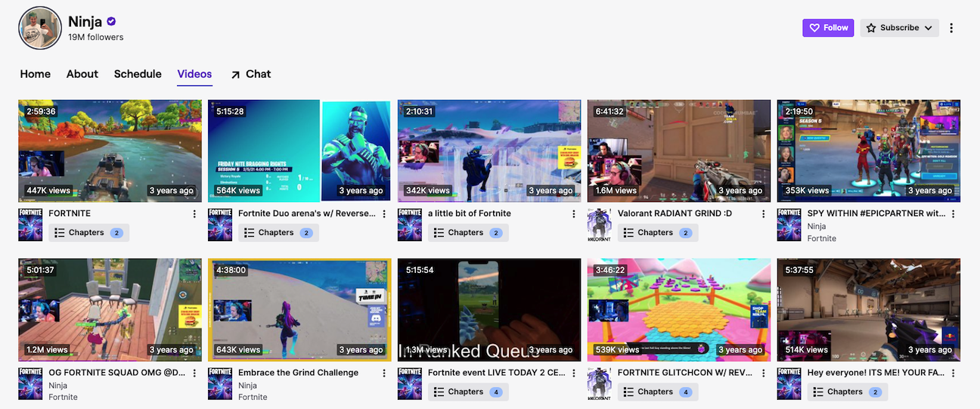The height and width of the screenshot is (409, 980).
Task: Click Valorant icon beside FORTNITE GLITCHCON
Action: (x=600, y=384)
